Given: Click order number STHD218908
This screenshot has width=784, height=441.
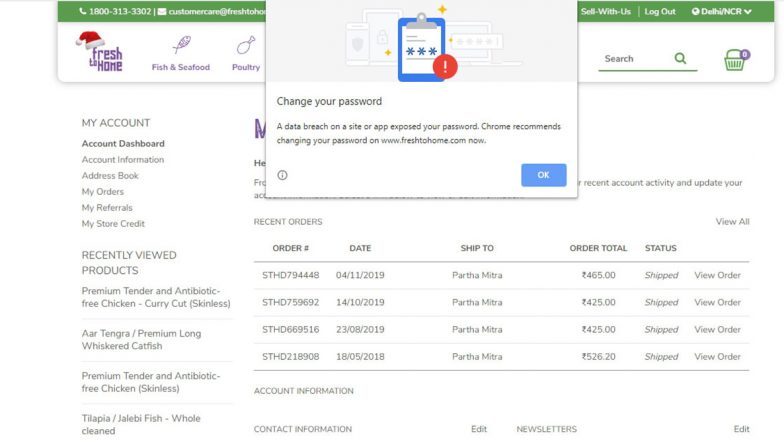Looking at the screenshot, I should pyautogui.click(x=290, y=356).
